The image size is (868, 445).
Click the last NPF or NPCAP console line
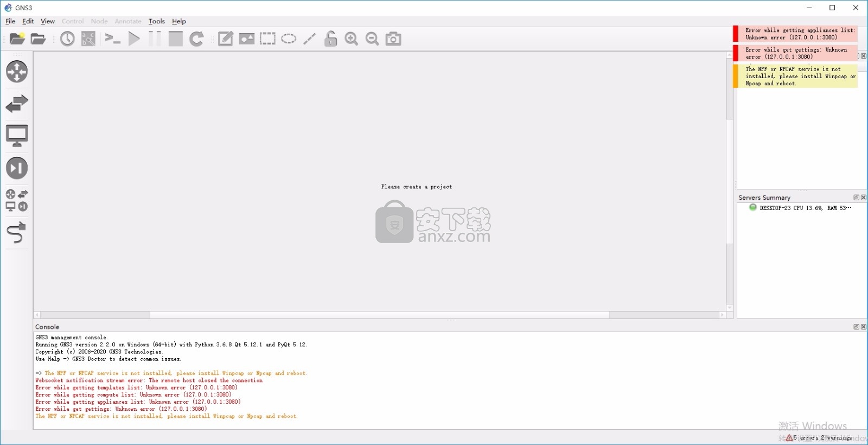click(x=167, y=416)
